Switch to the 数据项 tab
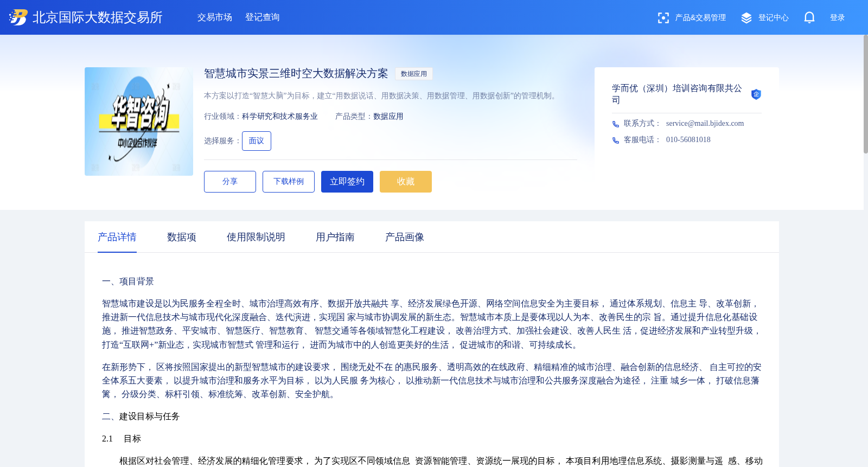 [182, 237]
